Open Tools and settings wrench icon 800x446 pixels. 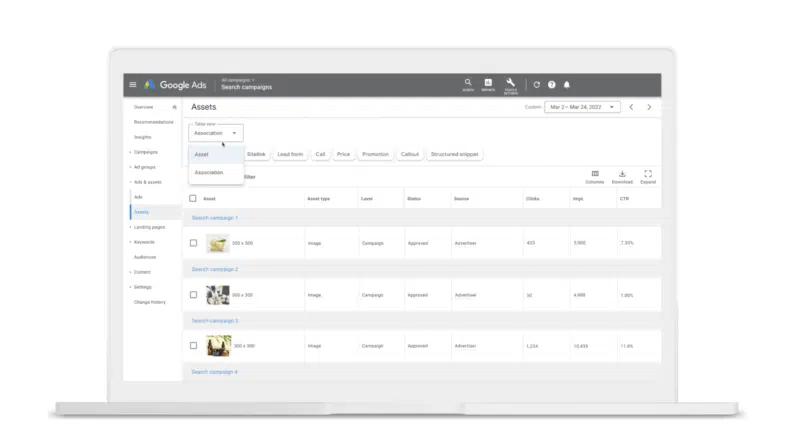511,84
